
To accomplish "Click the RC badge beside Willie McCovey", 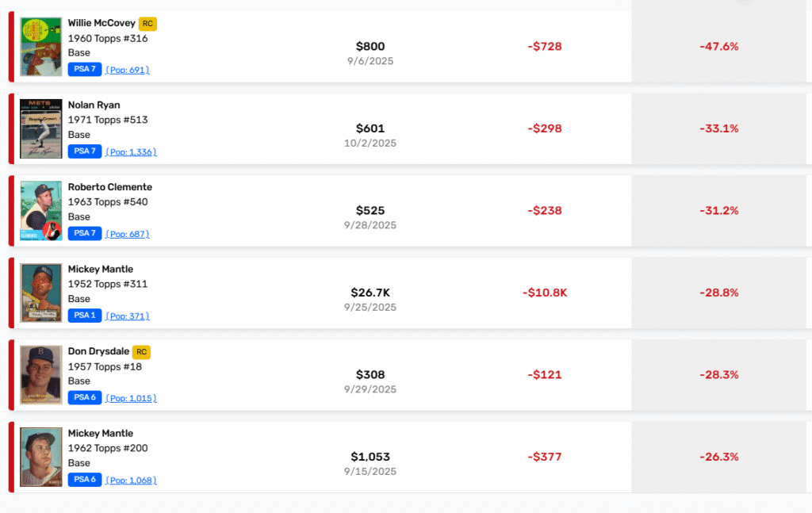I will tap(147, 24).
